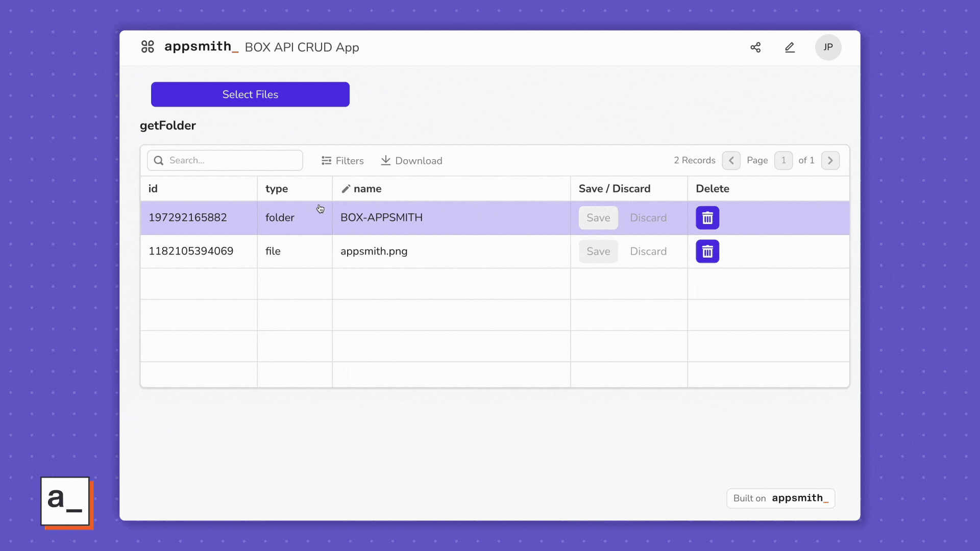Image resolution: width=980 pixels, height=551 pixels.
Task: Go to the previous table page
Action: click(731, 161)
